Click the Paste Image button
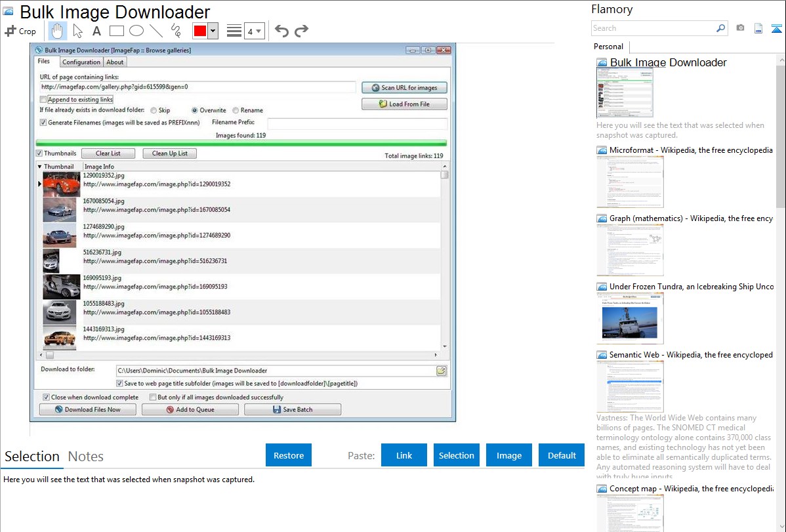The image size is (786, 532). (508, 455)
